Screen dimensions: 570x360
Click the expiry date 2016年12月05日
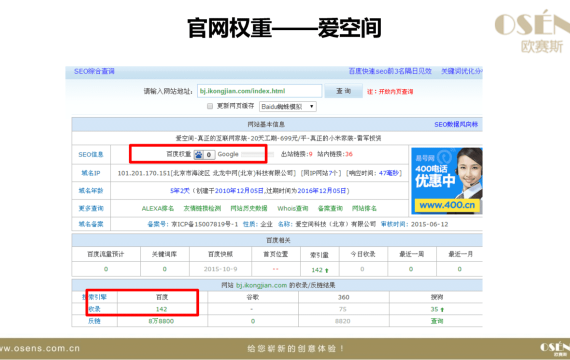[322, 191]
